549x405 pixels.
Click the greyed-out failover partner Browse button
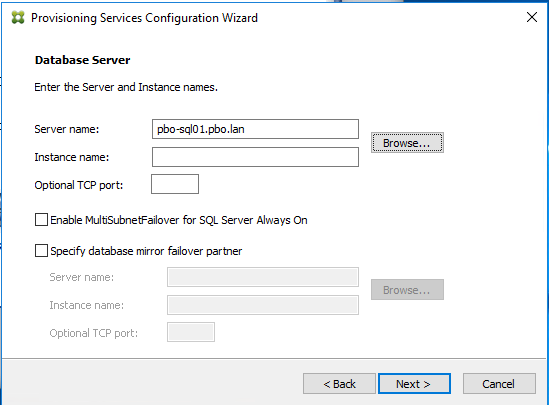coord(407,289)
